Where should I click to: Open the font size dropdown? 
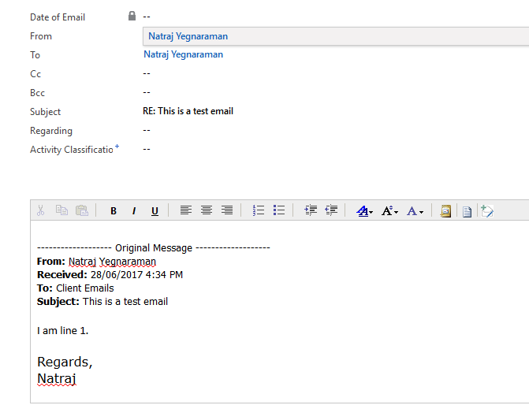[x=389, y=211]
